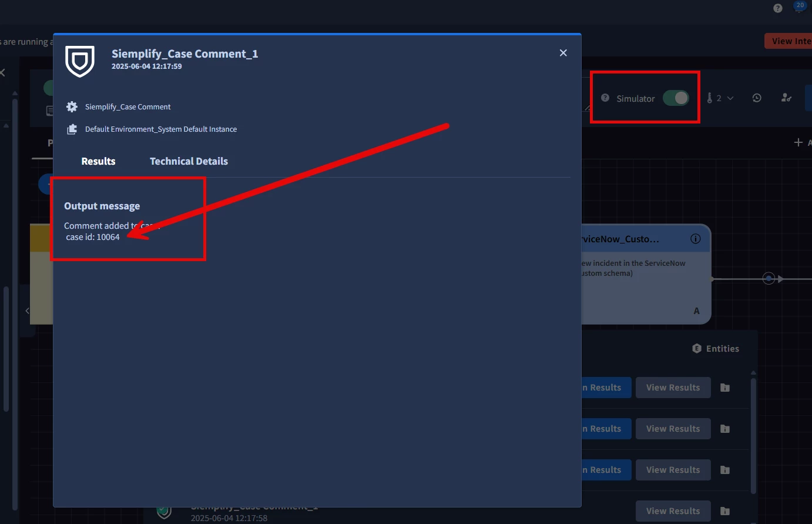812x524 pixels.
Task: Click View Results in the first row
Action: pyautogui.click(x=673, y=388)
